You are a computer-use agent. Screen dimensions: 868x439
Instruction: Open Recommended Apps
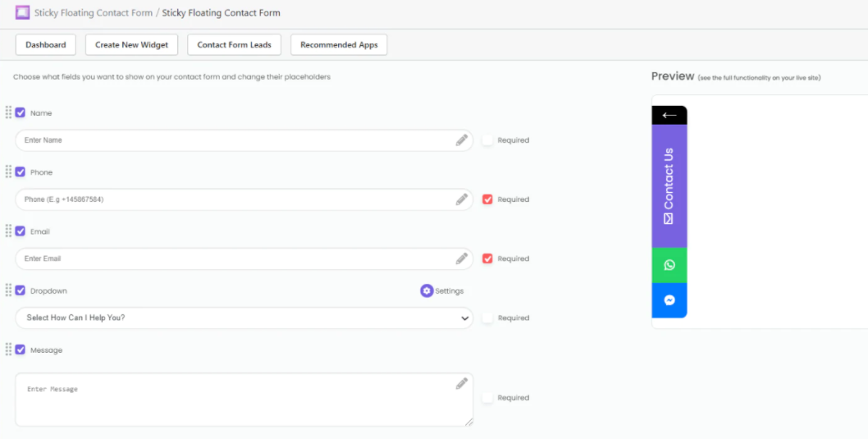click(339, 45)
